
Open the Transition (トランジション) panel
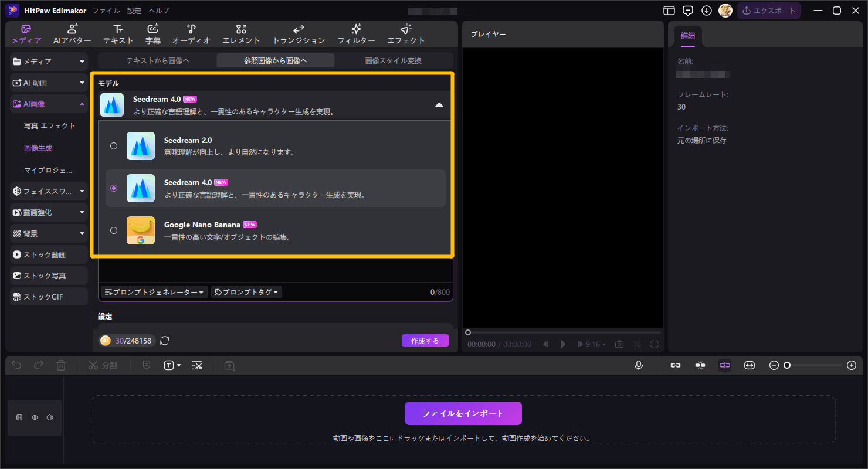pos(299,34)
